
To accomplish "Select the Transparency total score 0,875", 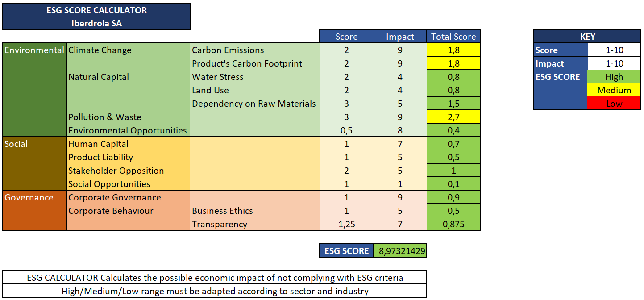I will pyautogui.click(x=453, y=224).
